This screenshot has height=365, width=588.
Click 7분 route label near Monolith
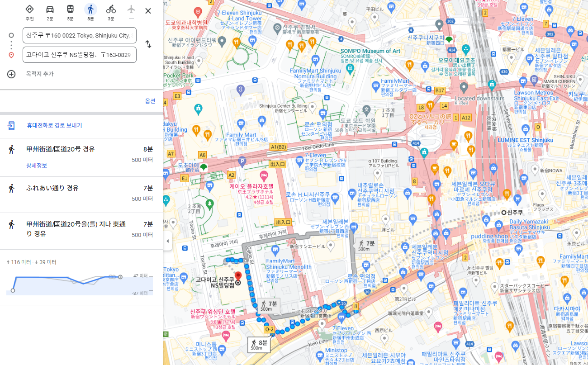click(x=269, y=306)
